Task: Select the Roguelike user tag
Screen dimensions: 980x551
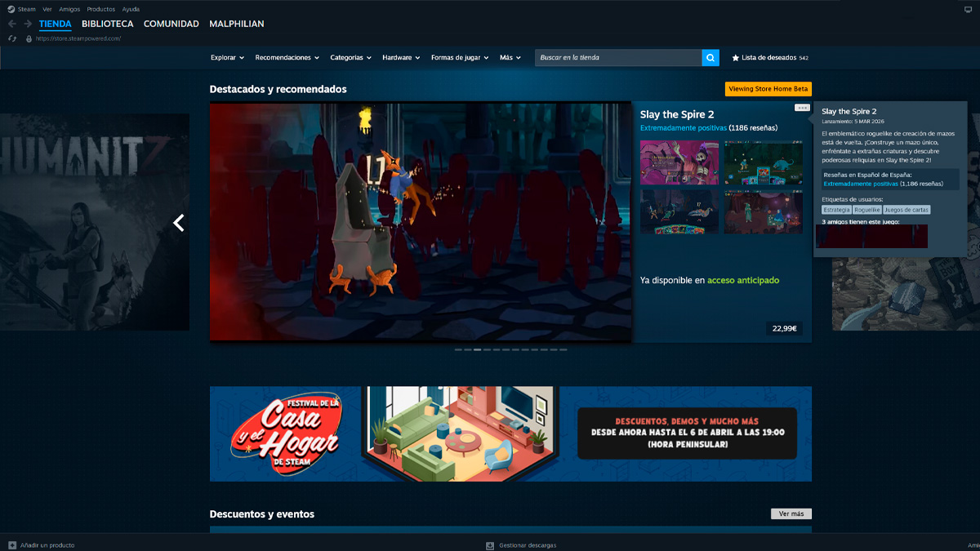Action: (x=867, y=209)
